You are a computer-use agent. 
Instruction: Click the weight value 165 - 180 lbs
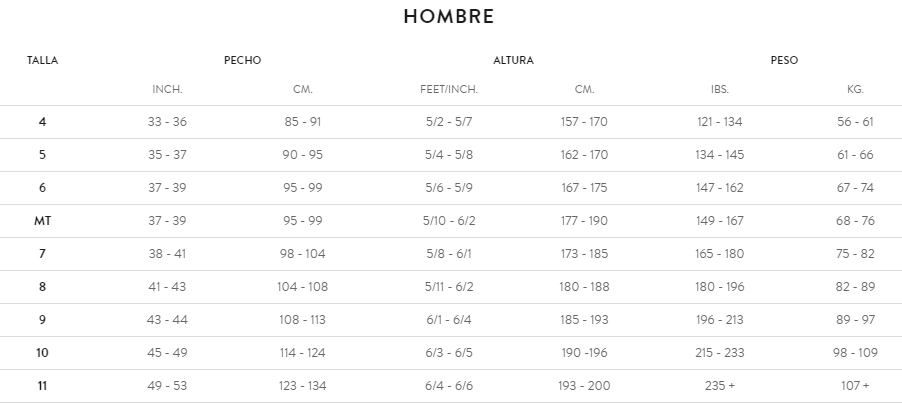click(x=719, y=254)
